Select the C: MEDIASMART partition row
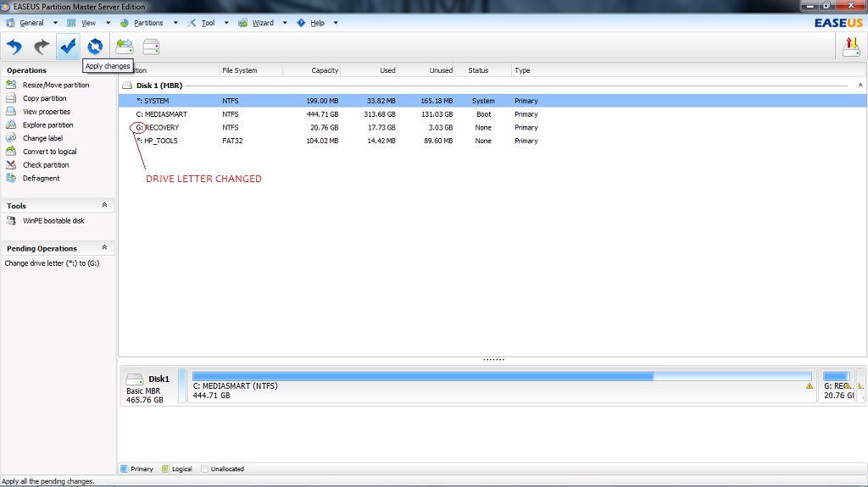Image resolution: width=868 pixels, height=487 pixels. coord(492,114)
